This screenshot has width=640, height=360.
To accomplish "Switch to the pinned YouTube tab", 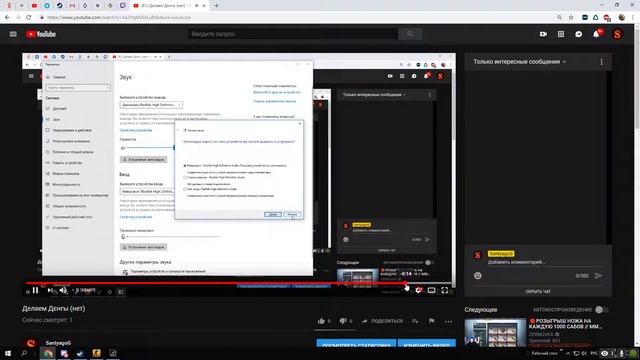I will tap(34, 6).
